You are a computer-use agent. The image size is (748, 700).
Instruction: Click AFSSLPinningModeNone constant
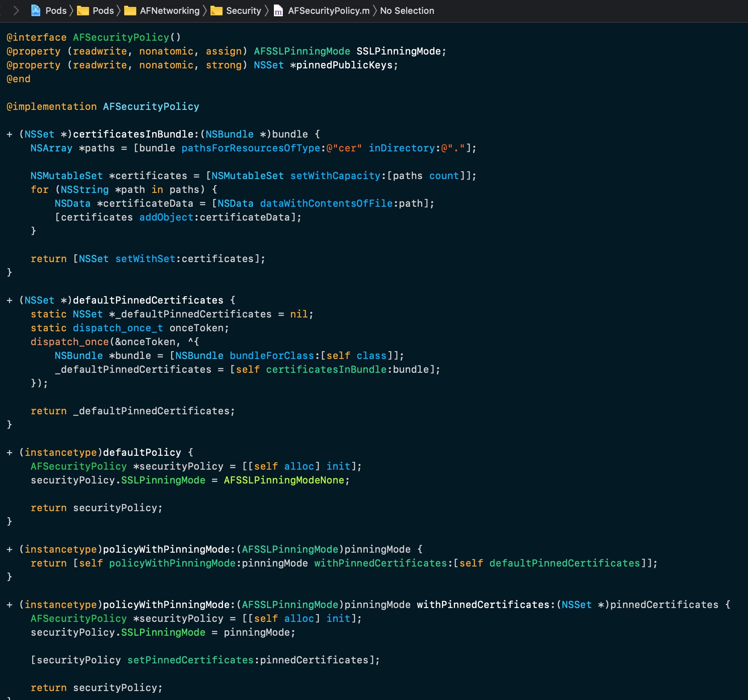click(x=284, y=480)
